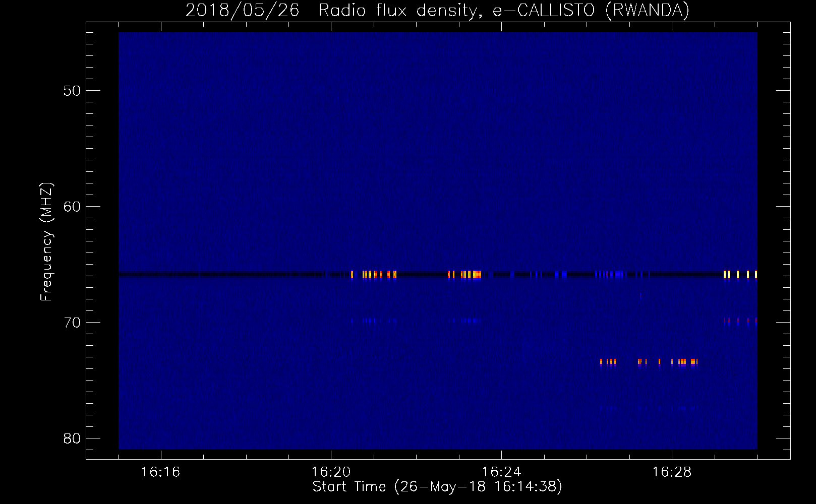
Task: Select the Frequency (MHZ) axis label
Action: click(46, 242)
